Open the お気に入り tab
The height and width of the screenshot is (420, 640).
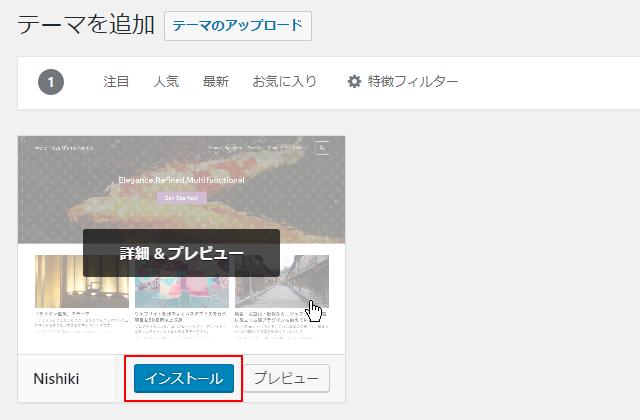click(x=284, y=82)
